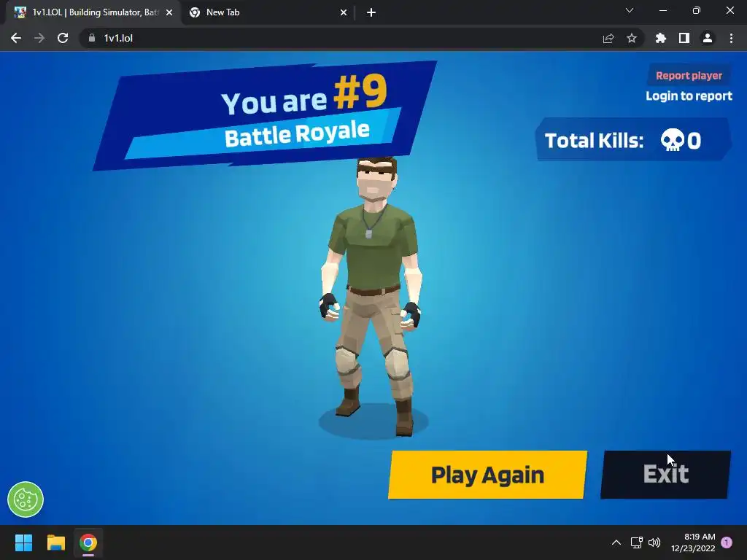Open a new browser tab with plus
This screenshot has height=560, width=747.
(371, 13)
